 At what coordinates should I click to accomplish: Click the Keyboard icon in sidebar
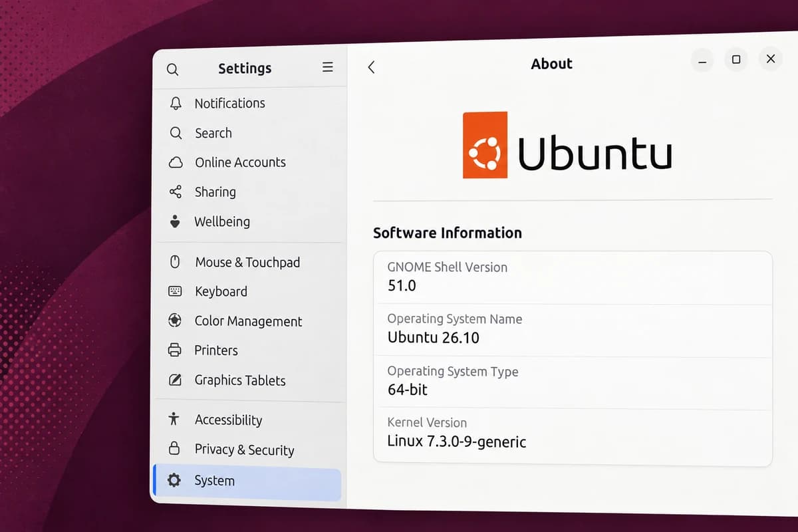coord(175,291)
